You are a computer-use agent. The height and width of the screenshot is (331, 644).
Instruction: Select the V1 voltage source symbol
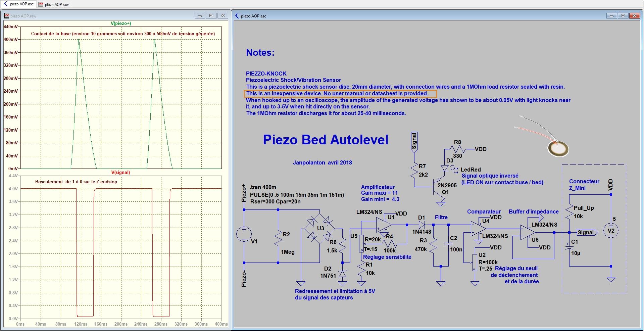244,234
